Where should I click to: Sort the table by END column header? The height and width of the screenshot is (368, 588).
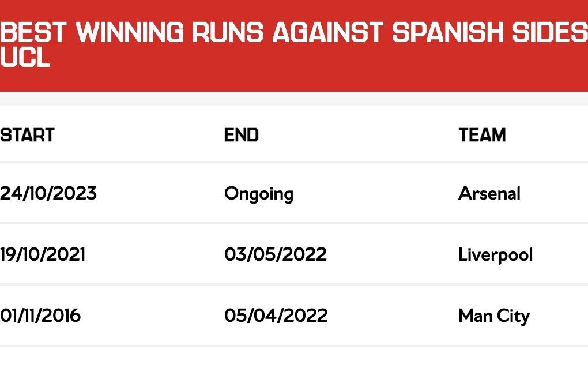[241, 135]
